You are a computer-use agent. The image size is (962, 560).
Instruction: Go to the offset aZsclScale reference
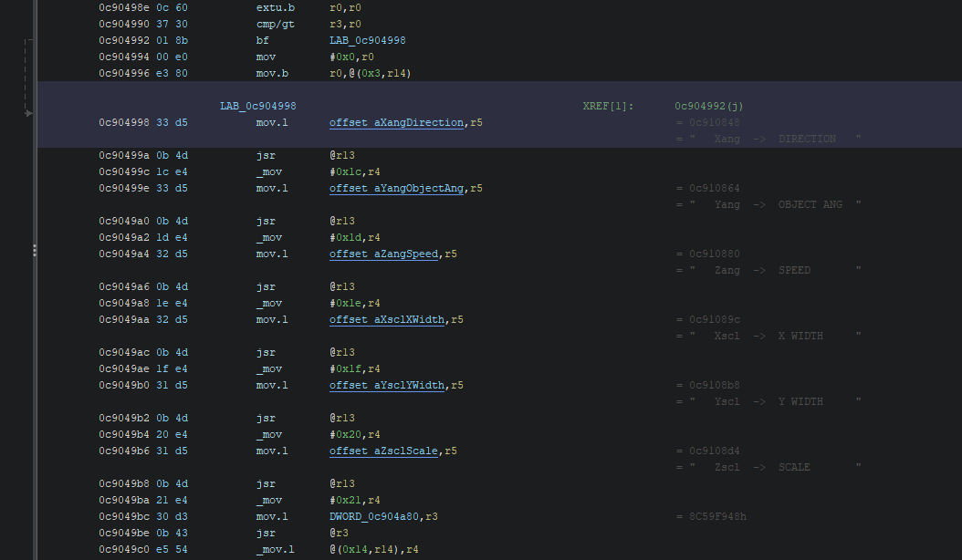pyautogui.click(x=383, y=451)
